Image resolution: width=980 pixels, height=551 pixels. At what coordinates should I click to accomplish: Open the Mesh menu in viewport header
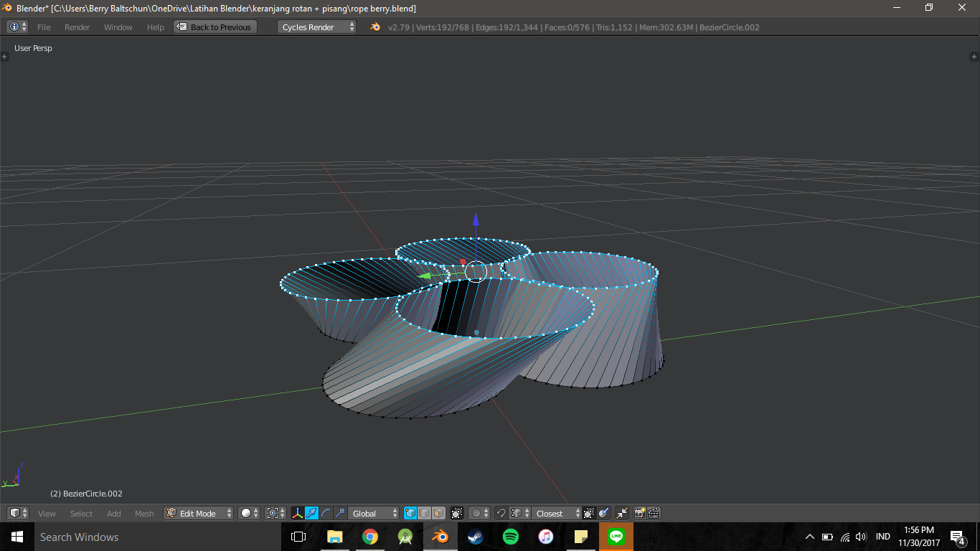tap(144, 514)
